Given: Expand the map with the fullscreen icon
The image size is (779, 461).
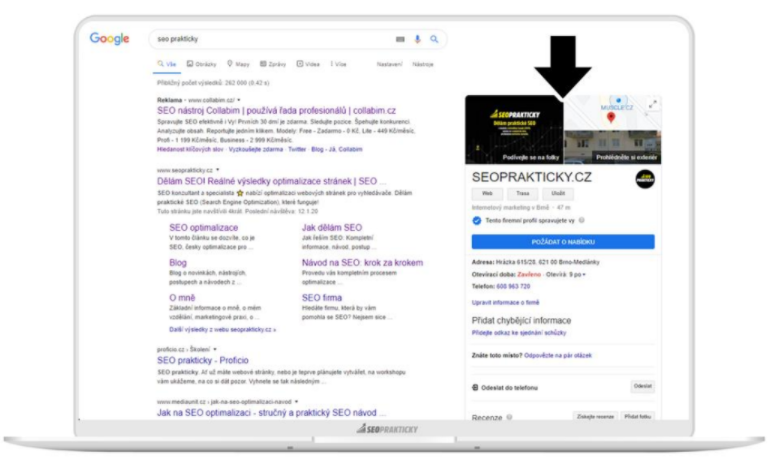Looking at the screenshot, I should 653,104.
